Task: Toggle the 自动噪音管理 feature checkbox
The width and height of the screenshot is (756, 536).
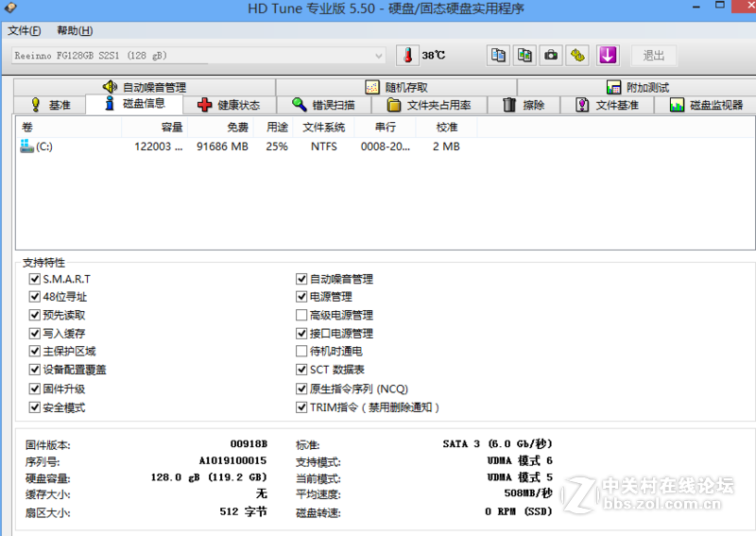Action: 301,279
